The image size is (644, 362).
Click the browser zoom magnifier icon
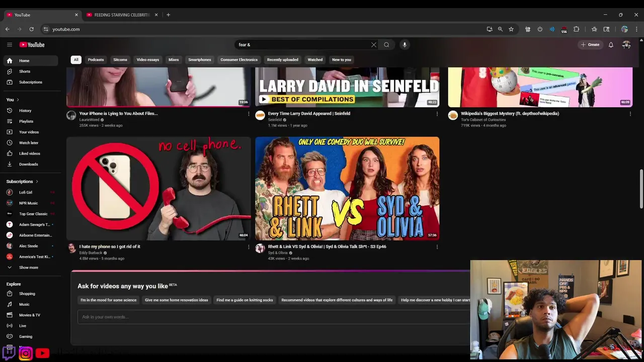coord(500,29)
